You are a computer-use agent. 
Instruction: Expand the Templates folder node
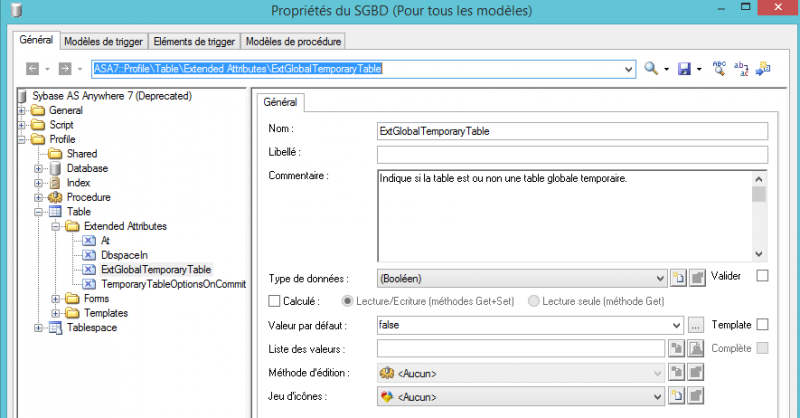click(56, 313)
